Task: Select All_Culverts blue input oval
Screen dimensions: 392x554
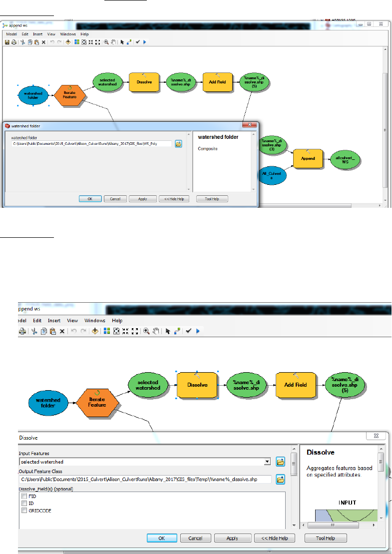Action: point(272,175)
